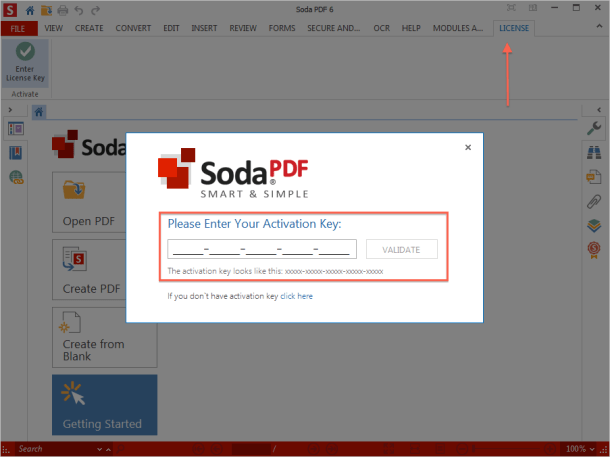Click the search up chevron in status bar
Image resolution: width=610 pixels, height=457 pixels.
(x=109, y=449)
